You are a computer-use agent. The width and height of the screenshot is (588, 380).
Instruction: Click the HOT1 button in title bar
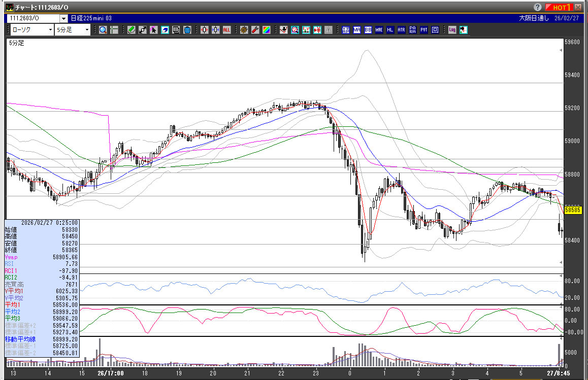click(559, 7)
